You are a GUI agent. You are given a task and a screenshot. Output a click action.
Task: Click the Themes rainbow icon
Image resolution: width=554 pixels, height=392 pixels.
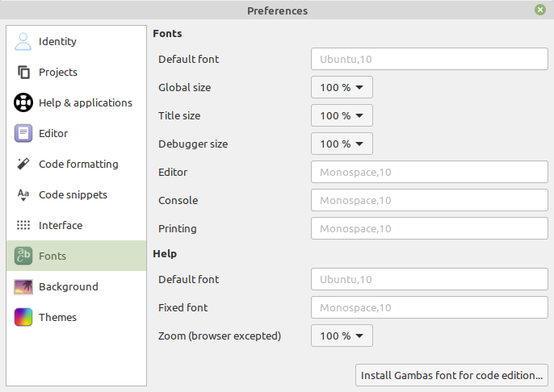(x=23, y=317)
